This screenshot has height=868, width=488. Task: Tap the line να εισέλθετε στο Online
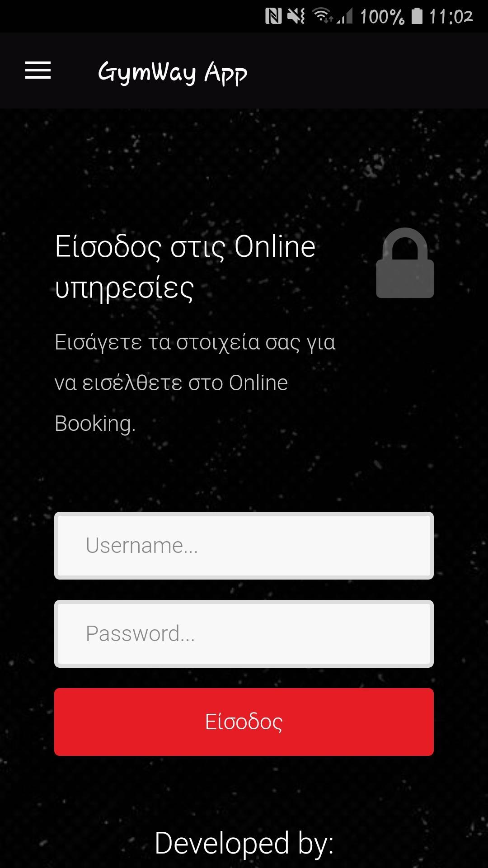[171, 383]
